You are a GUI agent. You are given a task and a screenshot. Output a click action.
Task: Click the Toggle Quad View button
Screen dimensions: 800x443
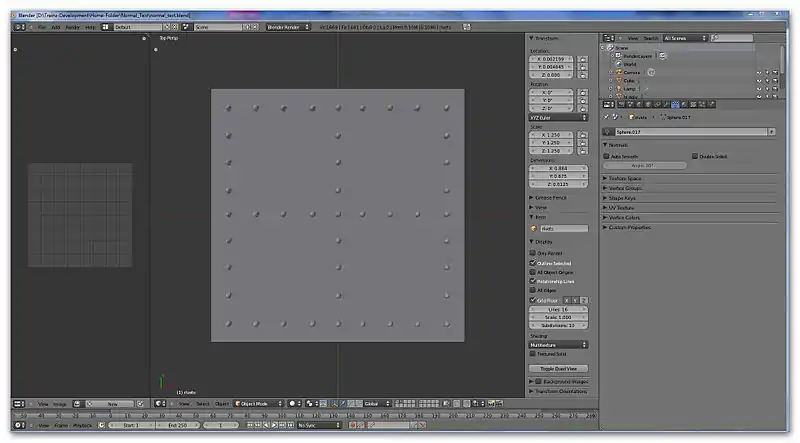click(x=557, y=368)
